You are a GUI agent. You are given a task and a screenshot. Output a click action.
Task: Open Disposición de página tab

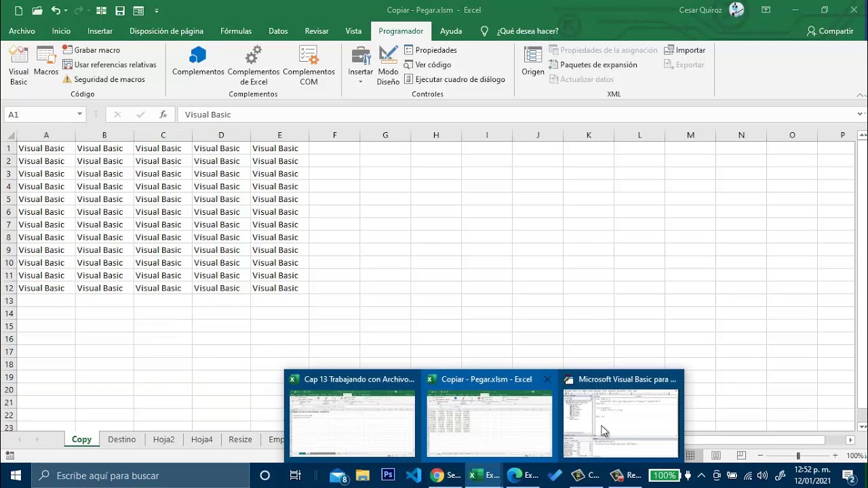pyautogui.click(x=166, y=31)
